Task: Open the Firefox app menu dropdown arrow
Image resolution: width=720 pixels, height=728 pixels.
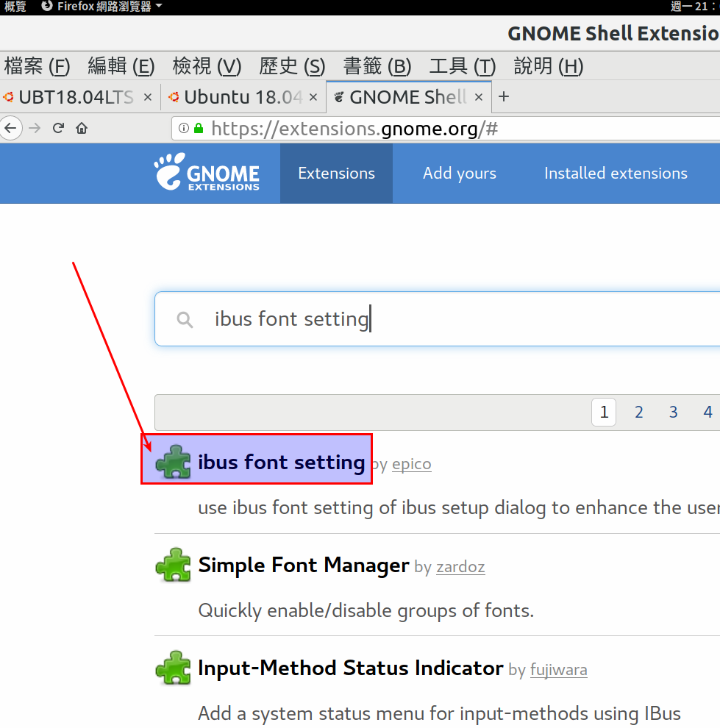Action: tap(159, 6)
